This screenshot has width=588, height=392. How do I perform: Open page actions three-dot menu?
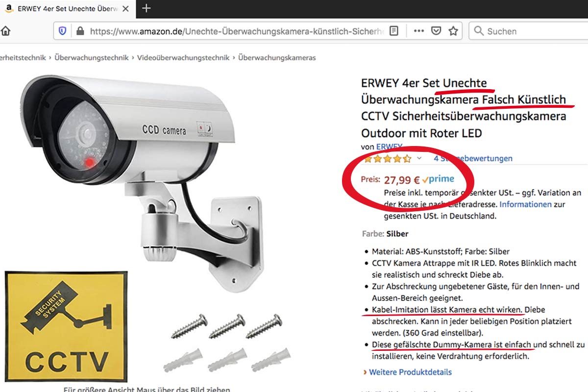(418, 31)
